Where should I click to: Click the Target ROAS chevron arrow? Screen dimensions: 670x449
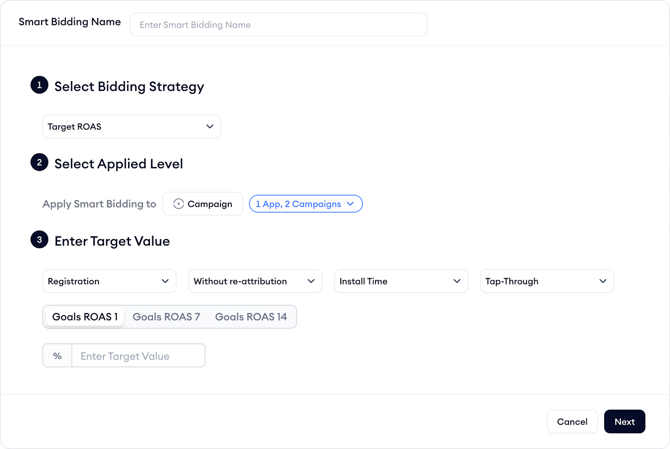[210, 127]
